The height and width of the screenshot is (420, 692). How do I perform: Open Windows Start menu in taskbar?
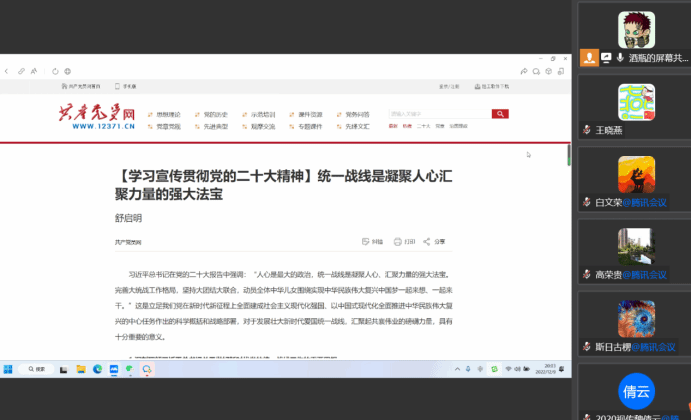point(9,369)
